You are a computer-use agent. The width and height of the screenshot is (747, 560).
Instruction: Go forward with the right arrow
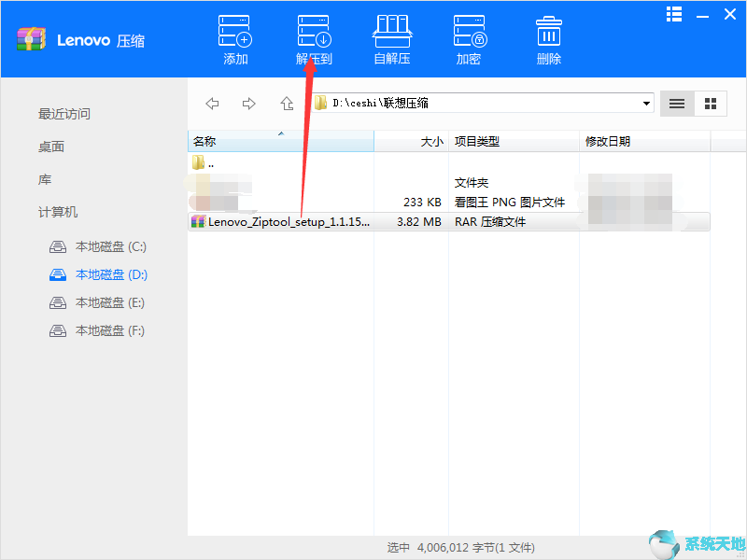point(248,104)
